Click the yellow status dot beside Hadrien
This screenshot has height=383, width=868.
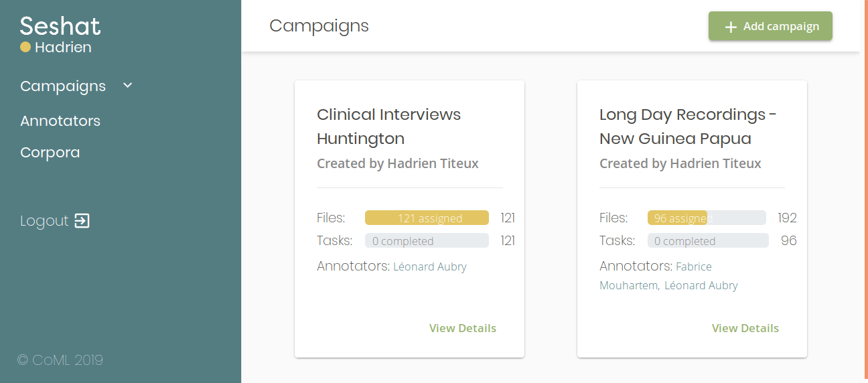point(25,48)
